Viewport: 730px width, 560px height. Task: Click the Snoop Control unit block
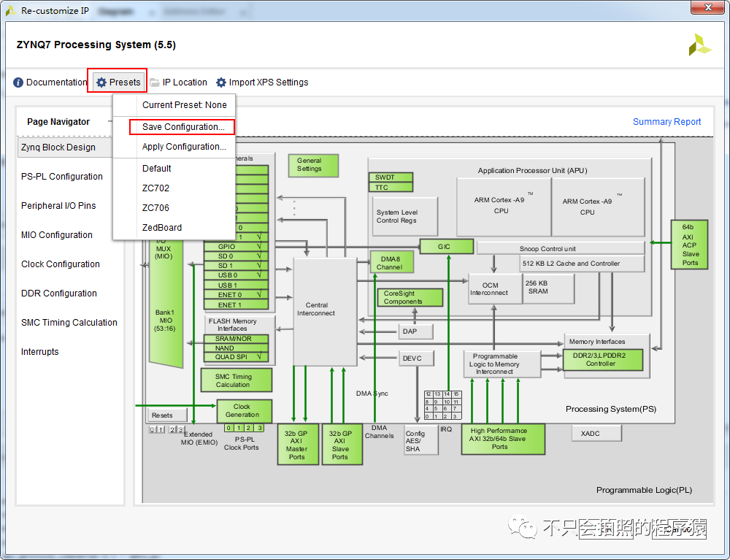tap(560, 248)
